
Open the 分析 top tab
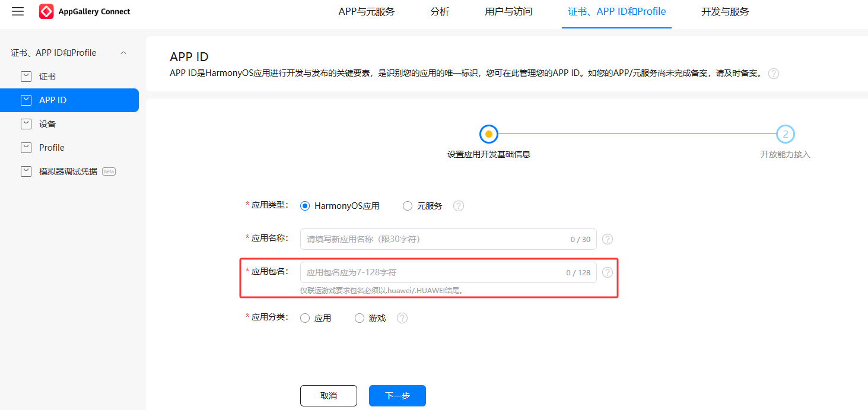point(440,12)
